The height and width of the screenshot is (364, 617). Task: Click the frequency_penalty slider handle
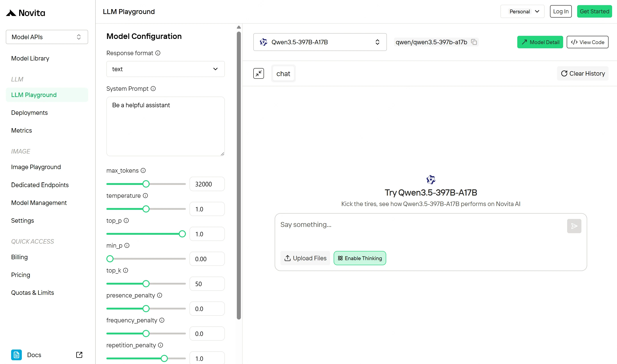pyautogui.click(x=146, y=334)
